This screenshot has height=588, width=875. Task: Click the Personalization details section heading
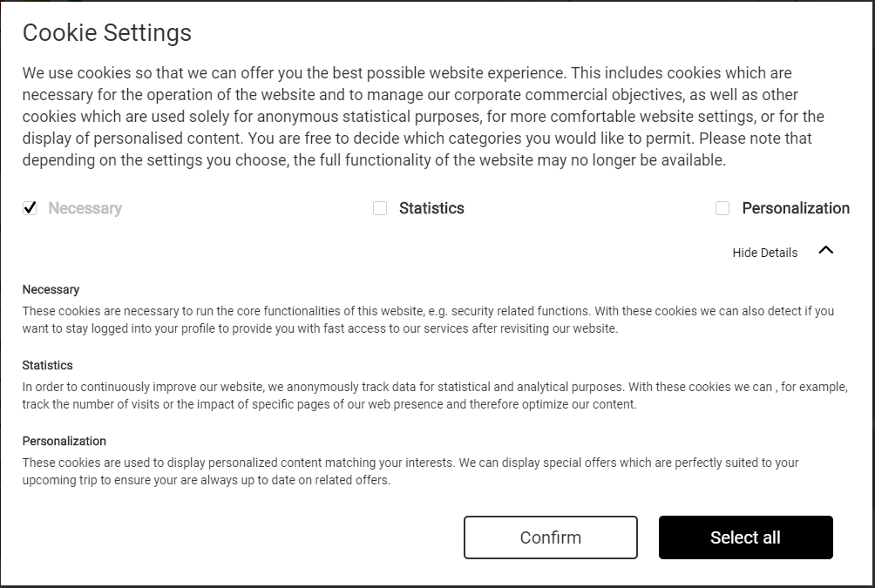pos(64,442)
